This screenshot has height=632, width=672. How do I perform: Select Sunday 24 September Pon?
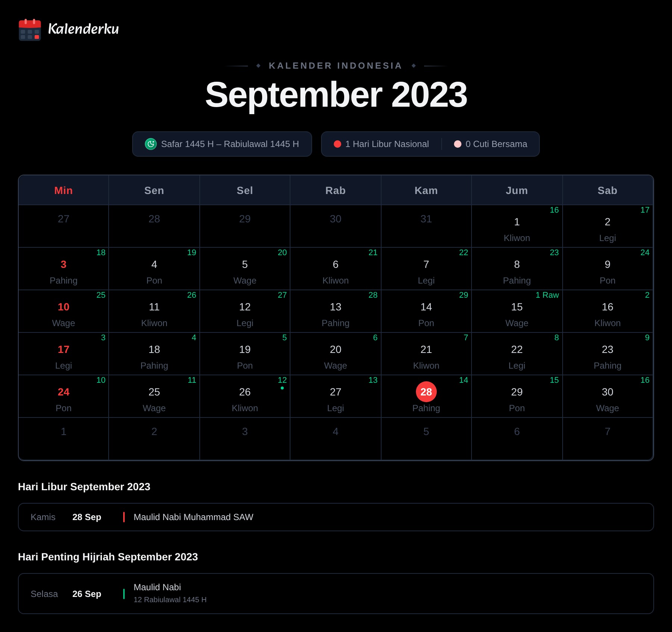click(63, 396)
